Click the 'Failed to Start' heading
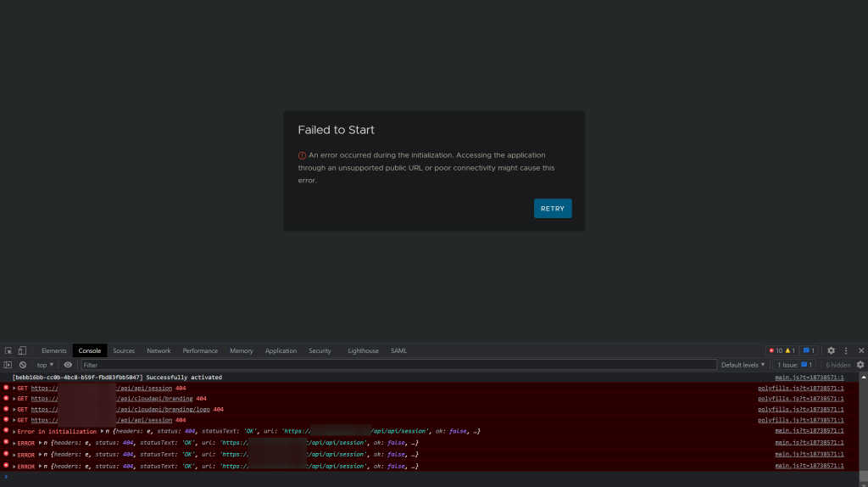This screenshot has width=868, height=487. tap(336, 130)
